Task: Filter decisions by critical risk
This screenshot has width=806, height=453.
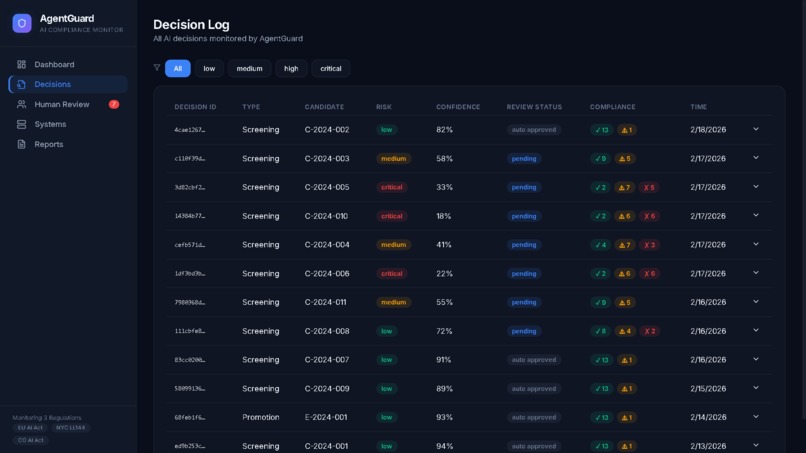Action: (x=331, y=68)
